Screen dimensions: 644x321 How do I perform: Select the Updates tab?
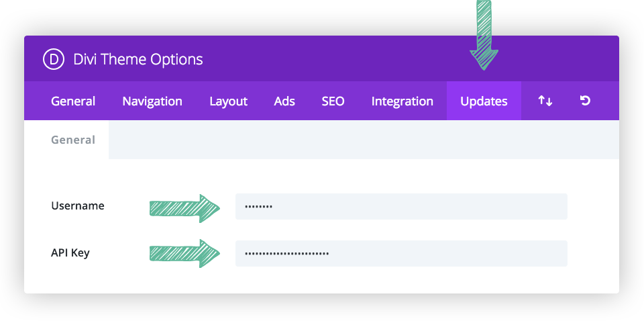484,101
